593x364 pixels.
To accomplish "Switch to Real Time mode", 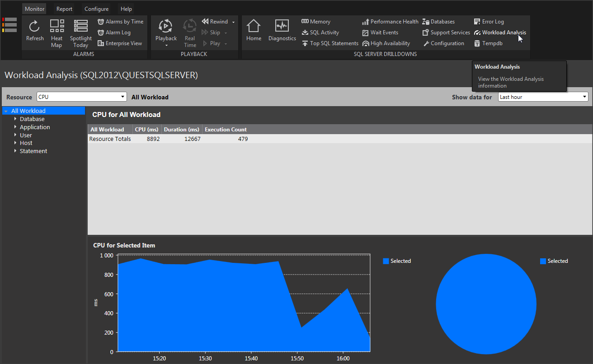I will point(190,33).
